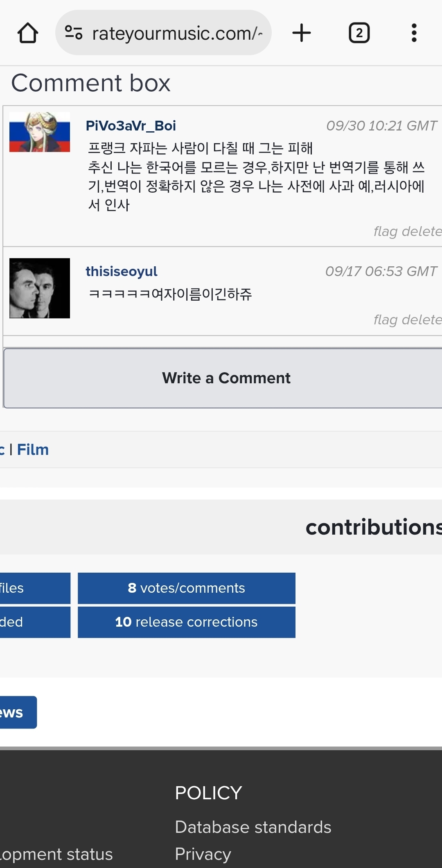
Task: Open the Privacy policy link
Action: click(203, 854)
